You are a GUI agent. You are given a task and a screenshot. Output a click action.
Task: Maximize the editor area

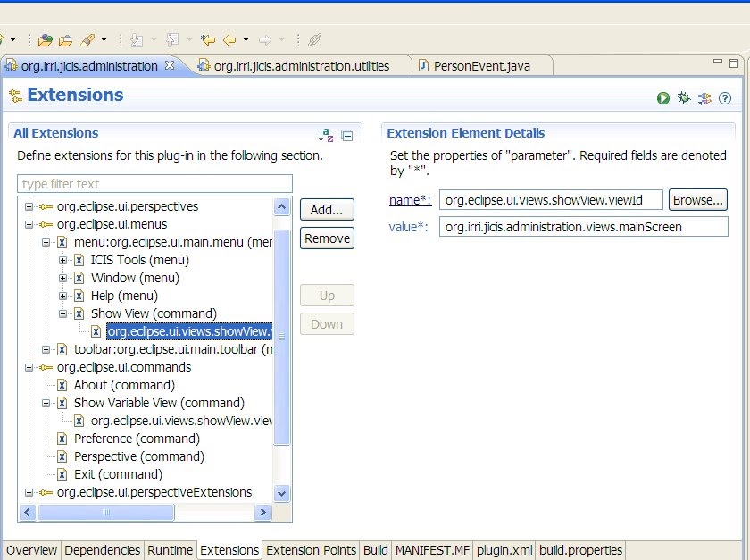(x=734, y=63)
